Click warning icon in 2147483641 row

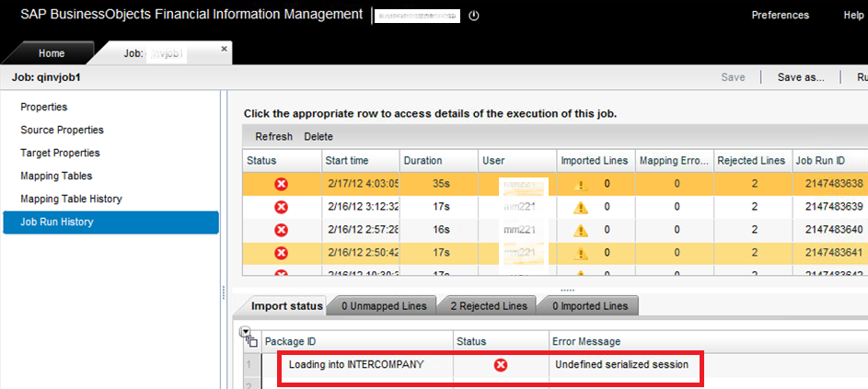[x=580, y=254]
